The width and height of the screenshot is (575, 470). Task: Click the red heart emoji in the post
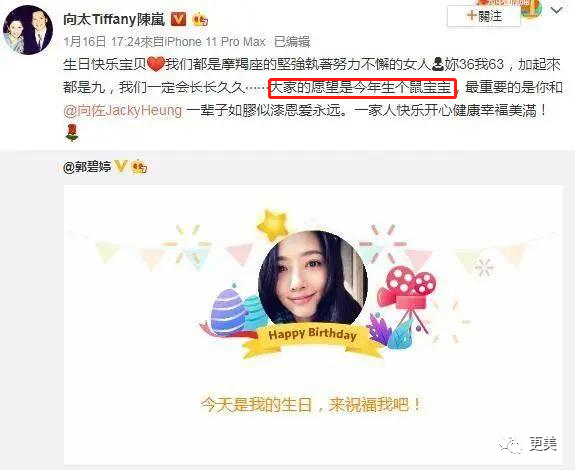[x=155, y=65]
